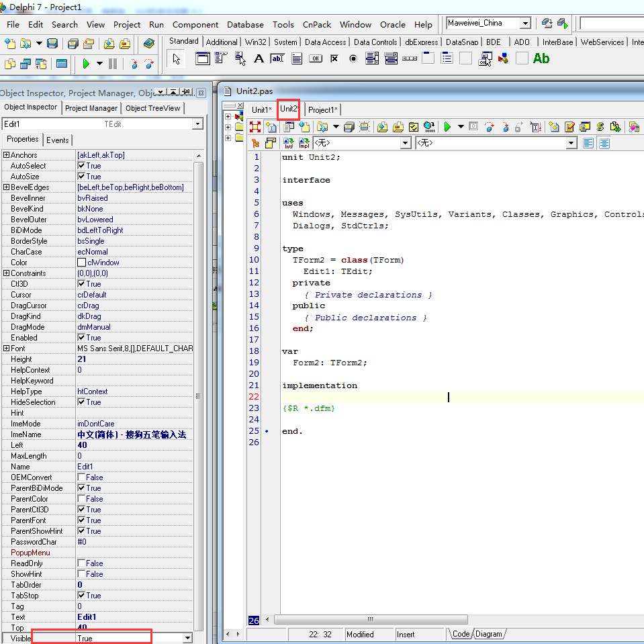The width and height of the screenshot is (644, 644).
Task: Click the clWindow color swatch
Action: (x=82, y=263)
